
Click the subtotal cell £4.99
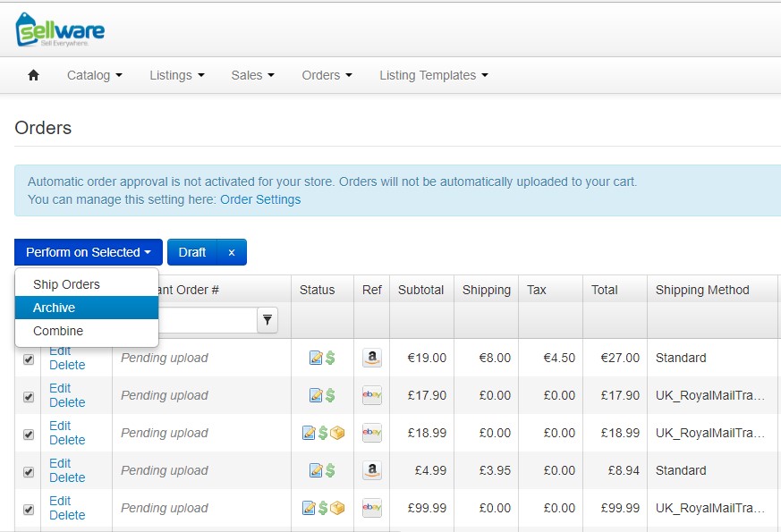tap(431, 470)
